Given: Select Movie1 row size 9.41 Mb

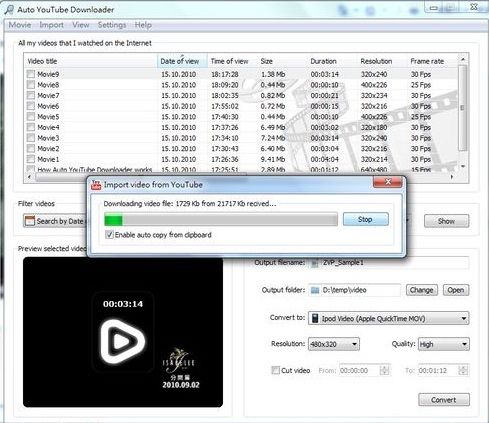Looking at the screenshot, I should coord(273,160).
